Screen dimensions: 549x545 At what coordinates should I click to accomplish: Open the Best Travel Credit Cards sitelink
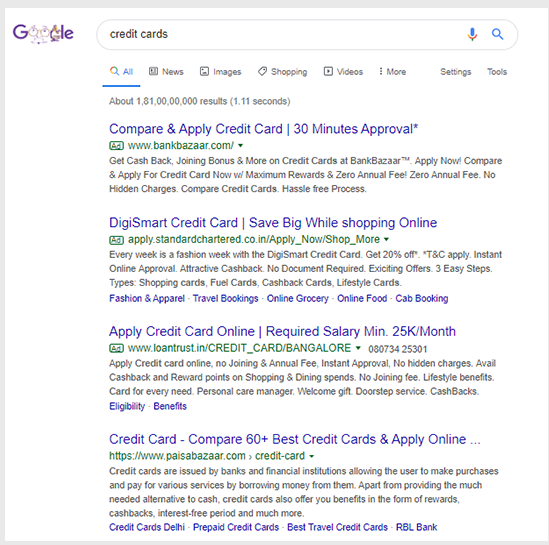[x=338, y=527]
